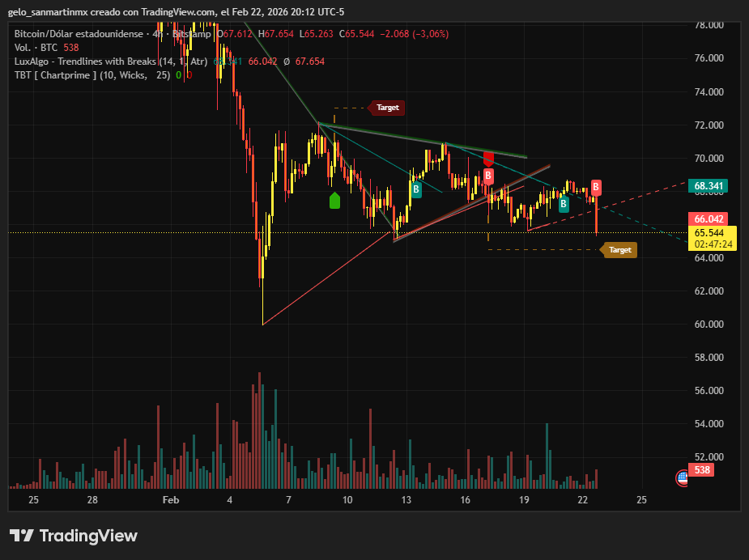The height and width of the screenshot is (560, 749).
Task: Click the 22 date axis label
Action: point(583,500)
